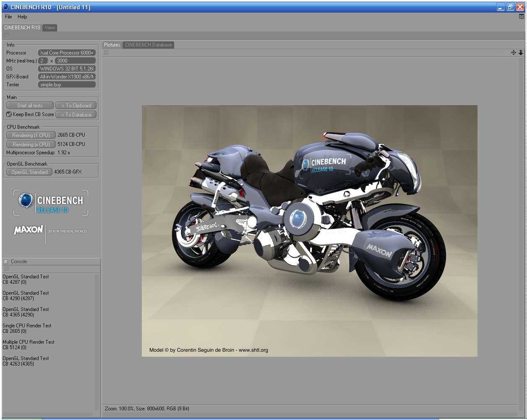Run Rendering (1 CPU) benchmark
This screenshot has height=420, width=527.
tap(31, 135)
